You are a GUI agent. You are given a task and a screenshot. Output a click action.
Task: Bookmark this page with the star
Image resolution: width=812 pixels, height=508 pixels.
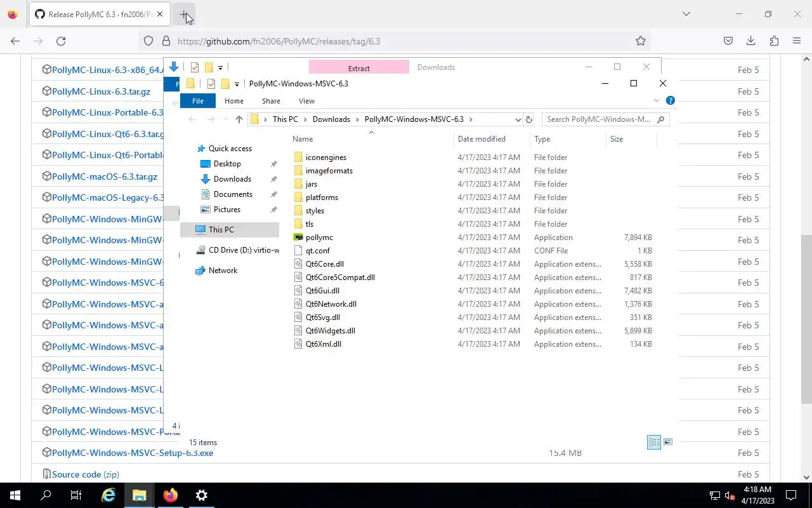pos(641,41)
